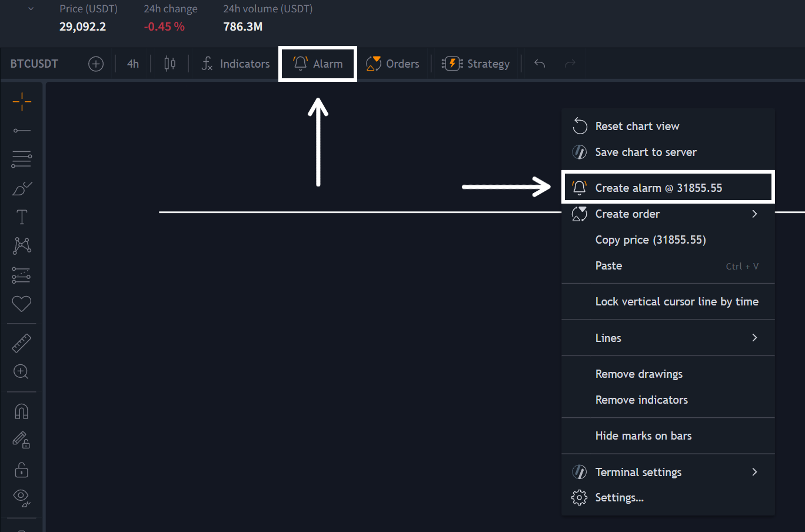Open the Strategy toolbar button
The image size is (805, 532).
(475, 64)
